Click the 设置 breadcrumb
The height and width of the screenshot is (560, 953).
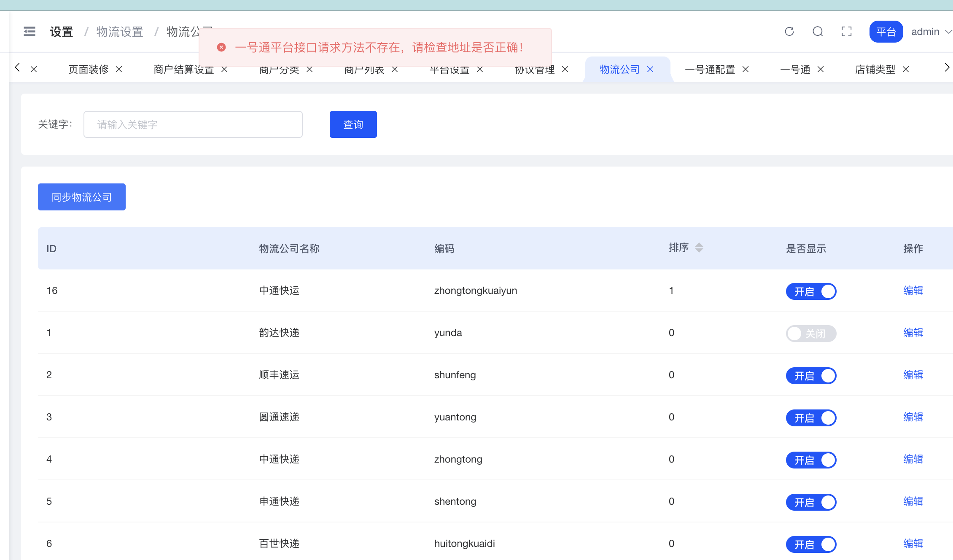[x=62, y=32]
